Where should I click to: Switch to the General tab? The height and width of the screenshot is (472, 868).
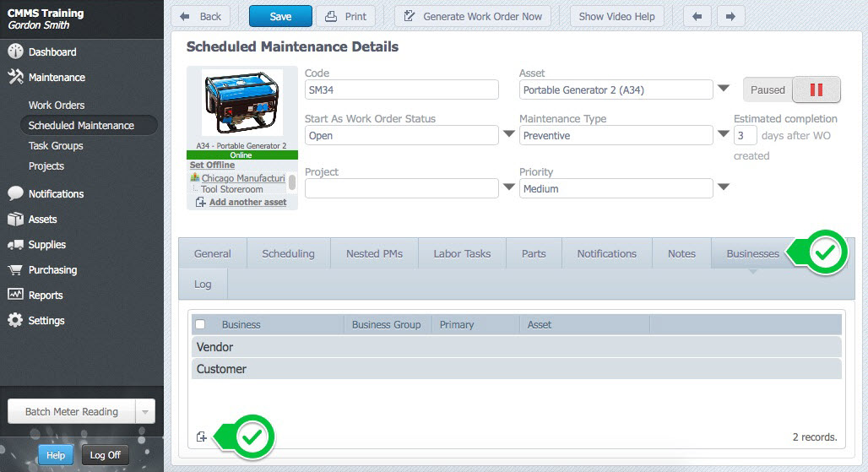213,253
